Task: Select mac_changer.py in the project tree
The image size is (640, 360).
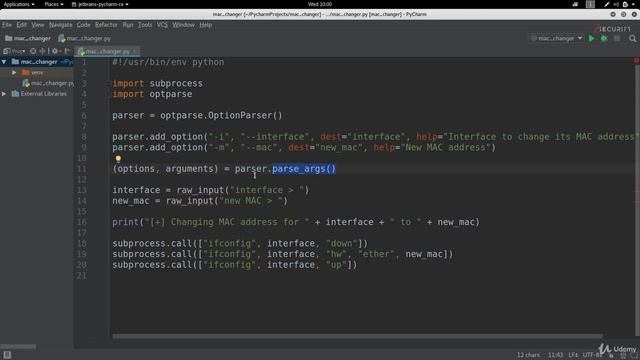Action: point(48,83)
